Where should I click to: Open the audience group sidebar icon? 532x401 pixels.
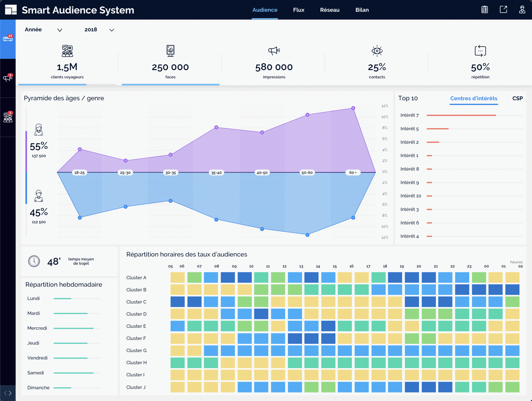[x=8, y=118]
